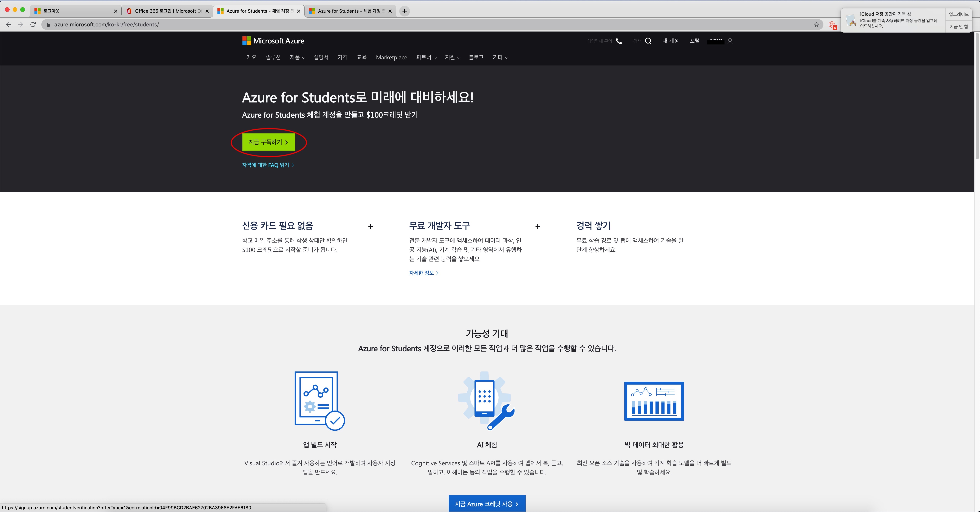Image resolution: width=980 pixels, height=512 pixels.
Task: Expand the 제품 dropdown menu
Action: click(x=297, y=57)
